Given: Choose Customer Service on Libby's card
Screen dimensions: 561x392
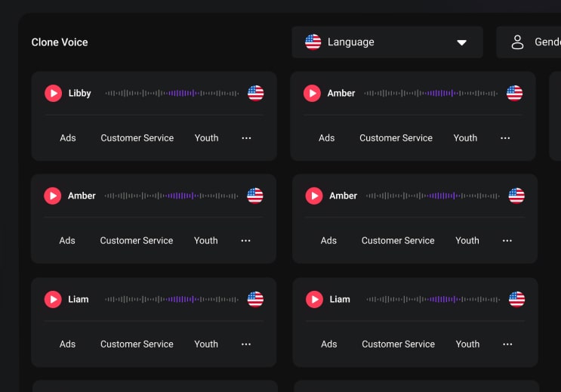Looking at the screenshot, I should point(137,138).
